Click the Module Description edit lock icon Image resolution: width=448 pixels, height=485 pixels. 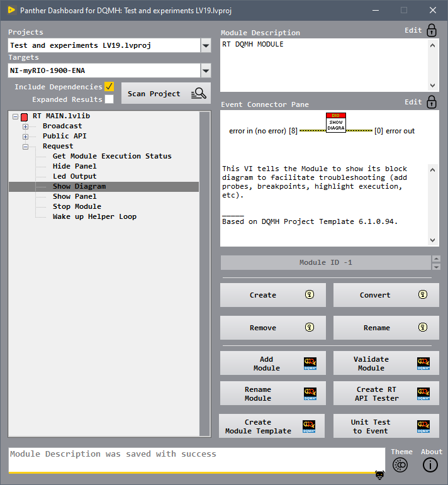431,31
